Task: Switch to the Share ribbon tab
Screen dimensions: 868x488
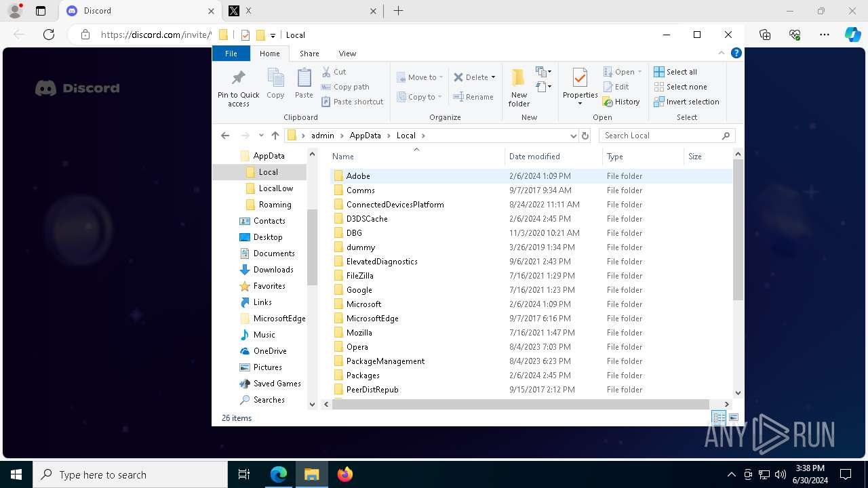Action: coord(309,54)
